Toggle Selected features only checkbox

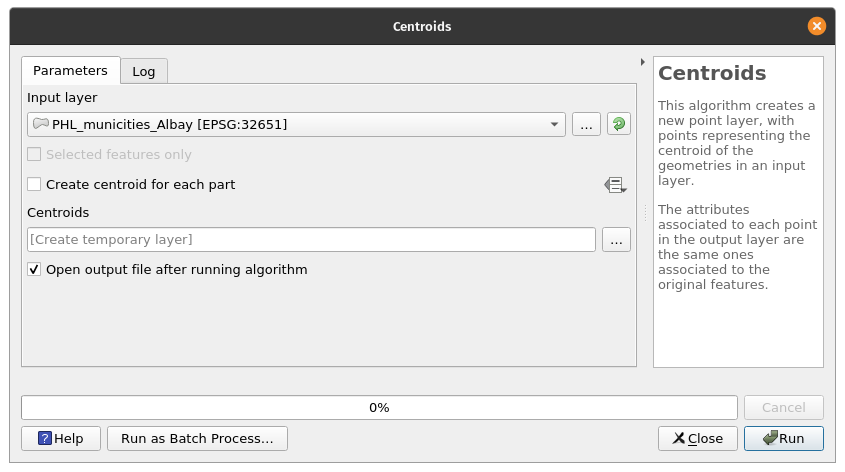coord(35,155)
